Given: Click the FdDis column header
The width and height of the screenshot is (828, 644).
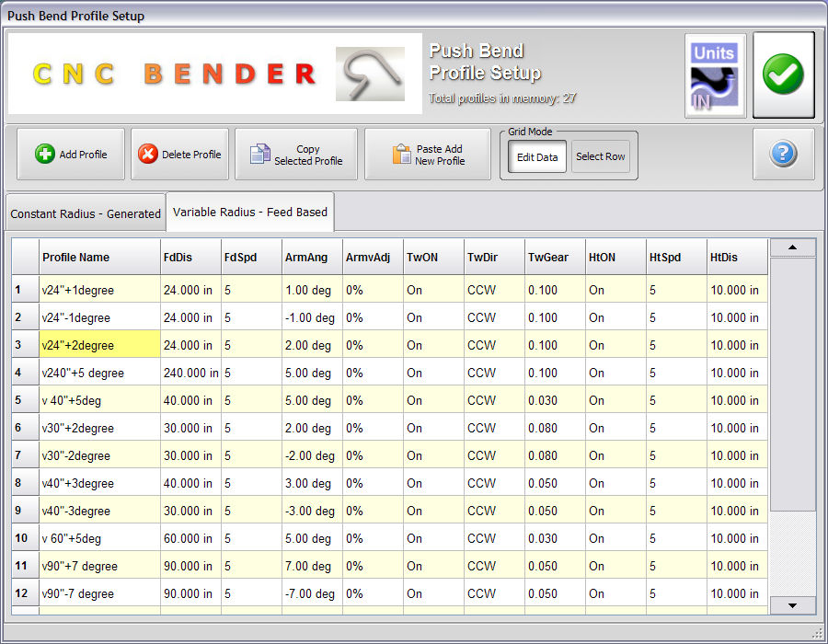Looking at the screenshot, I should click(190, 258).
